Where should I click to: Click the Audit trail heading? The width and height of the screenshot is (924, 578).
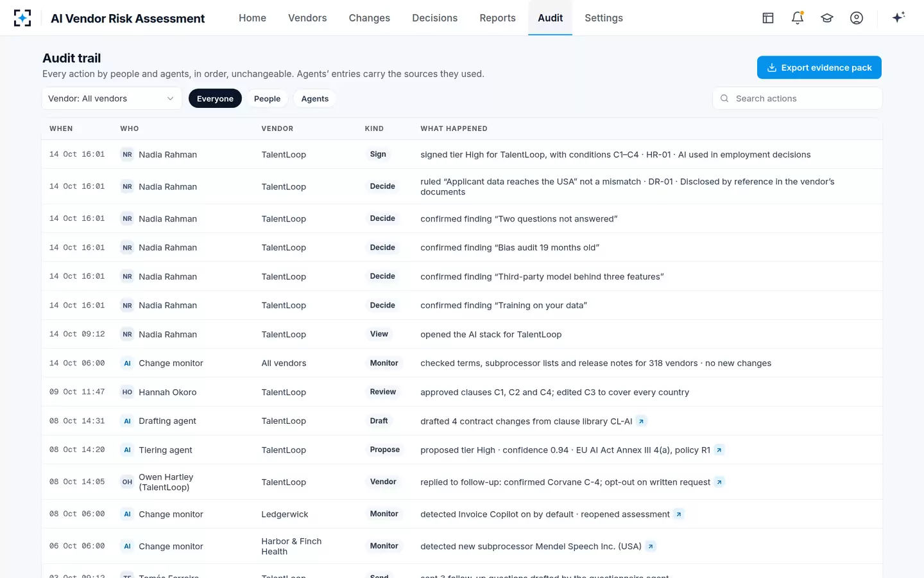[71, 58]
